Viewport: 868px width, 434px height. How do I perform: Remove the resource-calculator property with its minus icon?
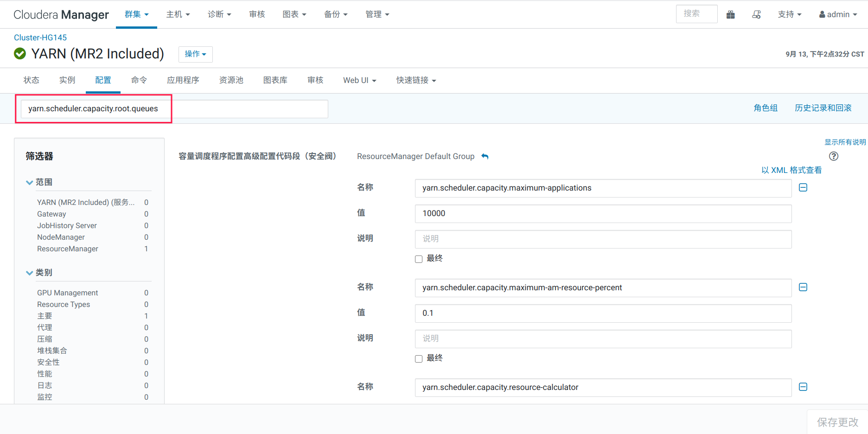803,387
